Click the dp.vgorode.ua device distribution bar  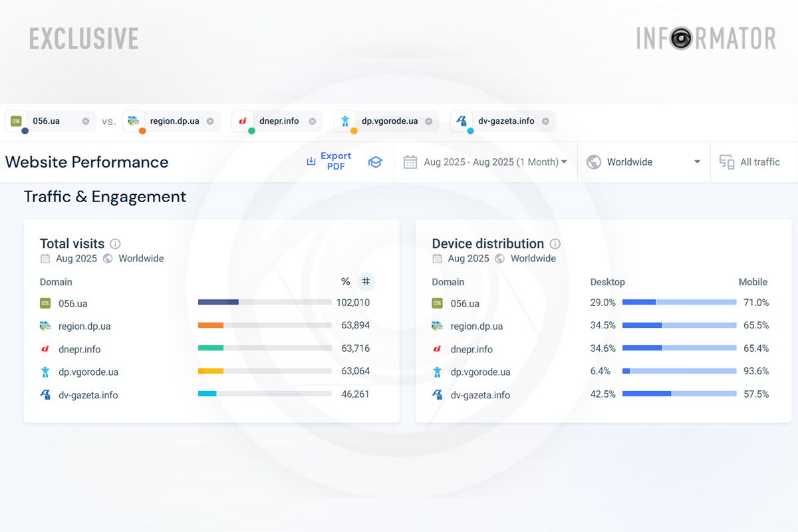click(x=679, y=371)
